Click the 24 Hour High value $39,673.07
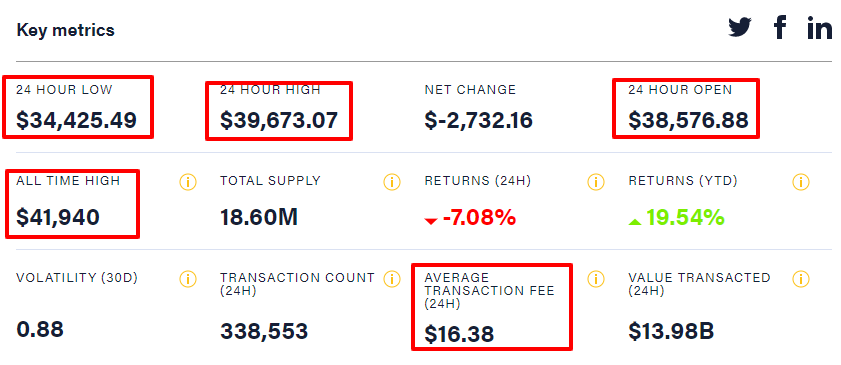 (x=279, y=120)
